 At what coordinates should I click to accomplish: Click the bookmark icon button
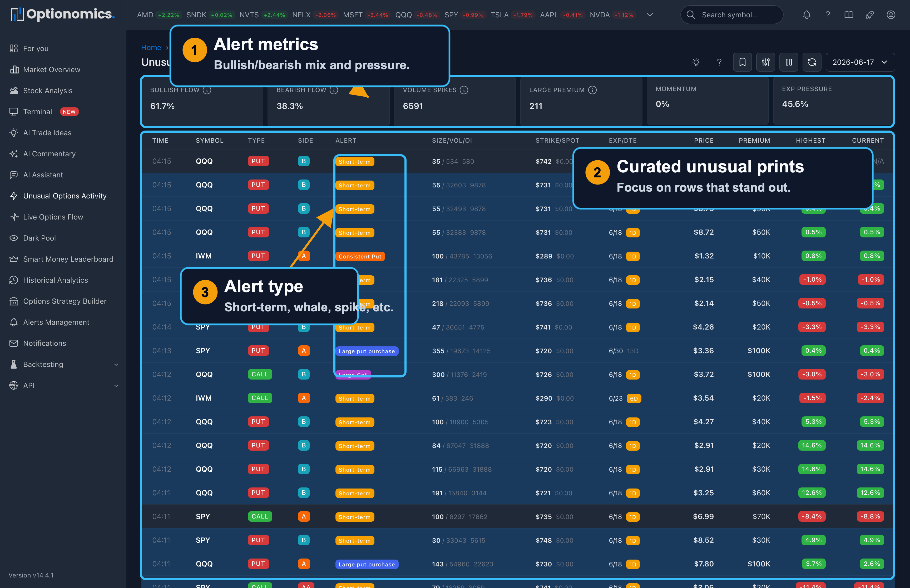[742, 62]
